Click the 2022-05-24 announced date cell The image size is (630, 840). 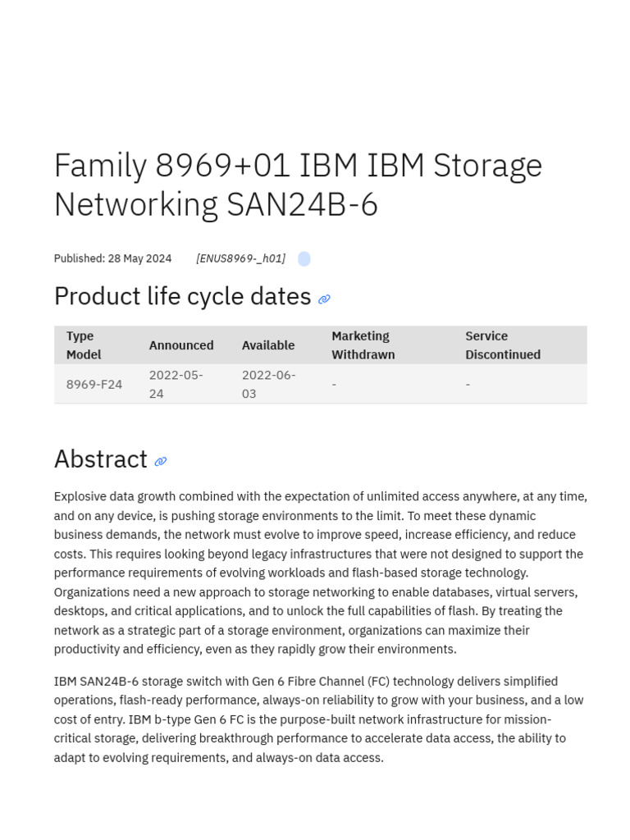click(176, 384)
